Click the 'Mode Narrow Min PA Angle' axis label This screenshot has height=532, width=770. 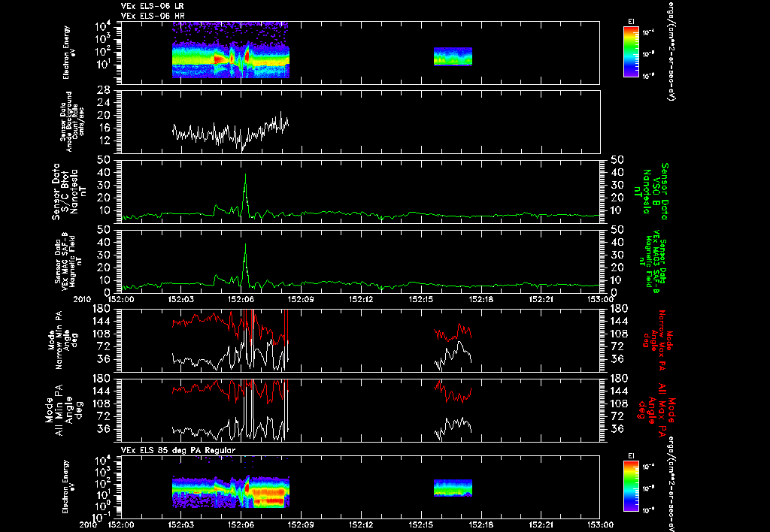pyautogui.click(x=62, y=340)
